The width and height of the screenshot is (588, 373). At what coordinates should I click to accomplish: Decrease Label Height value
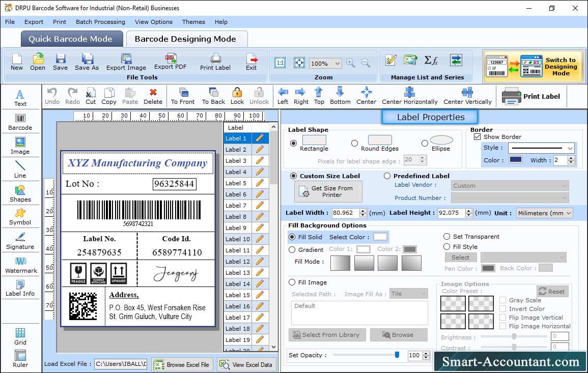pyautogui.click(x=469, y=215)
